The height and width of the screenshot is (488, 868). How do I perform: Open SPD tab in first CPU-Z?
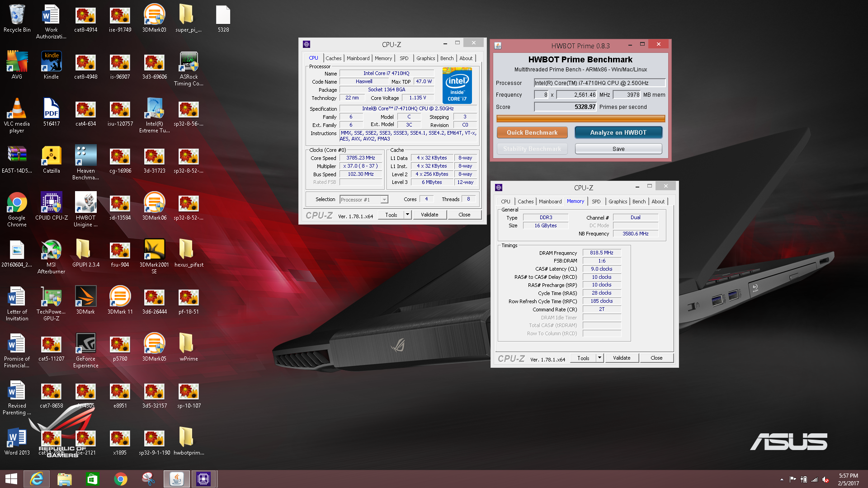coord(404,58)
